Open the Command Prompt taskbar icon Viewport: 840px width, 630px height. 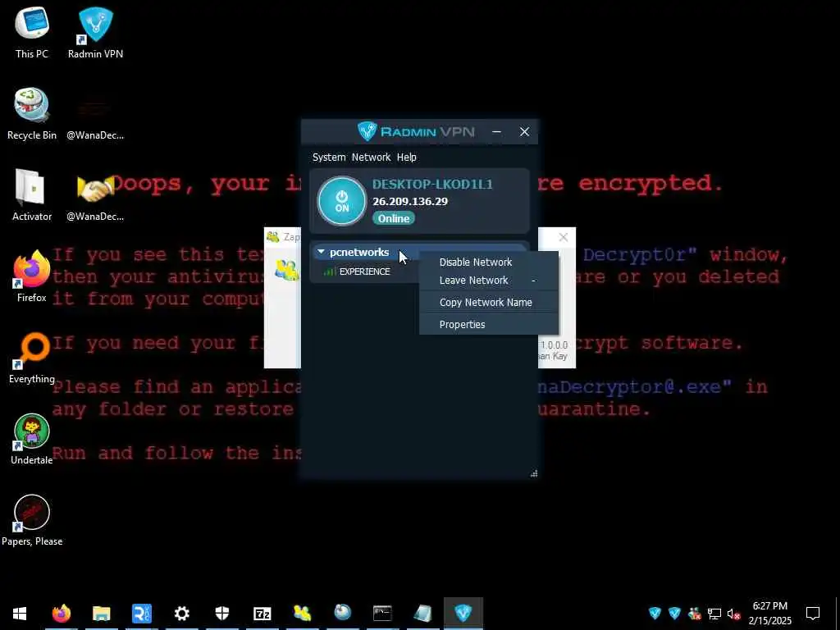382,614
